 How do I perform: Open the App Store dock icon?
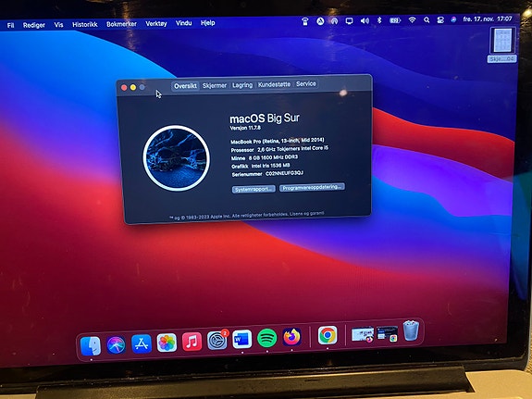point(142,343)
